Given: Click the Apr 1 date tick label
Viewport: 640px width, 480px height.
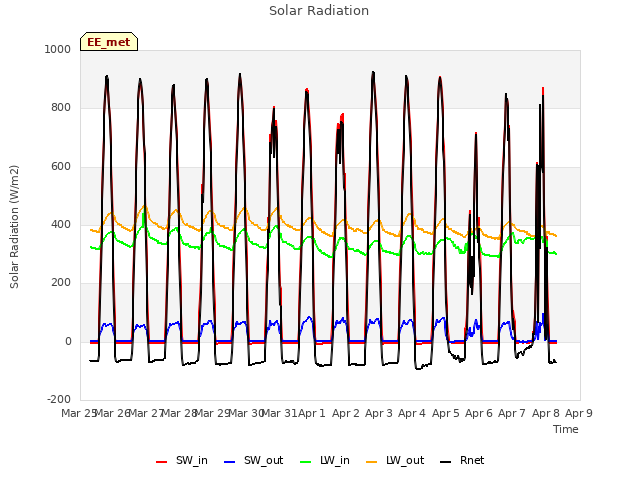Looking at the screenshot, I should point(312,413).
